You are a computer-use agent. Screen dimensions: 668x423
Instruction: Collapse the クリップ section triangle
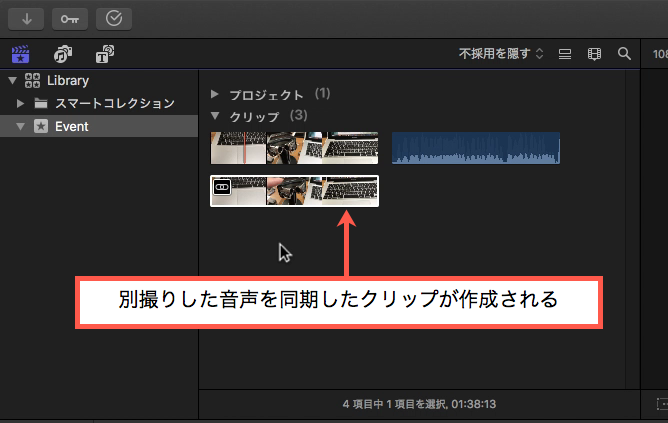point(215,116)
